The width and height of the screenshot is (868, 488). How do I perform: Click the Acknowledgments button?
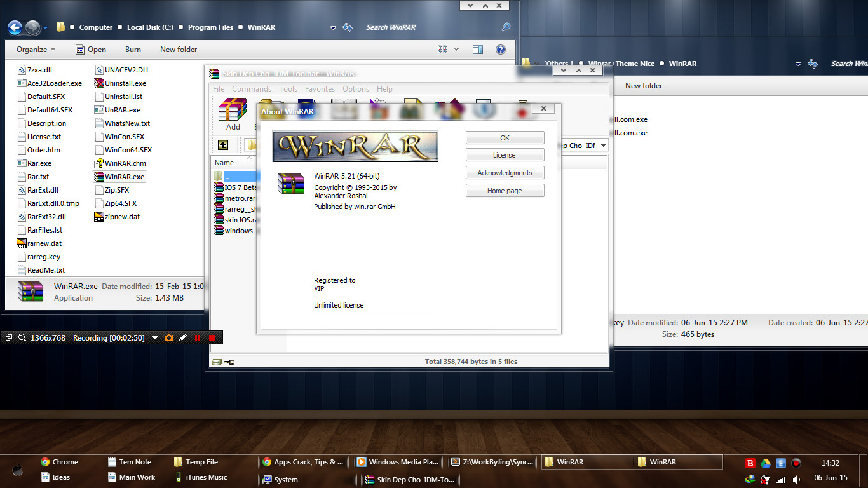point(505,173)
